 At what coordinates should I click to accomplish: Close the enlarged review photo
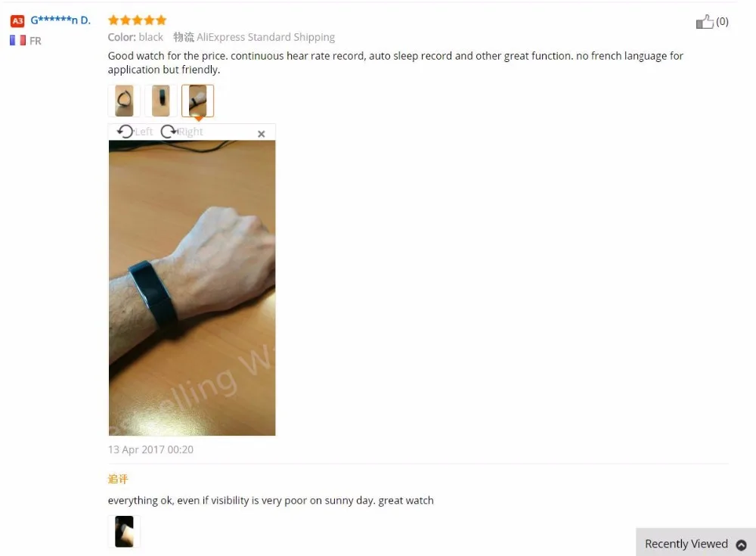coord(262,134)
